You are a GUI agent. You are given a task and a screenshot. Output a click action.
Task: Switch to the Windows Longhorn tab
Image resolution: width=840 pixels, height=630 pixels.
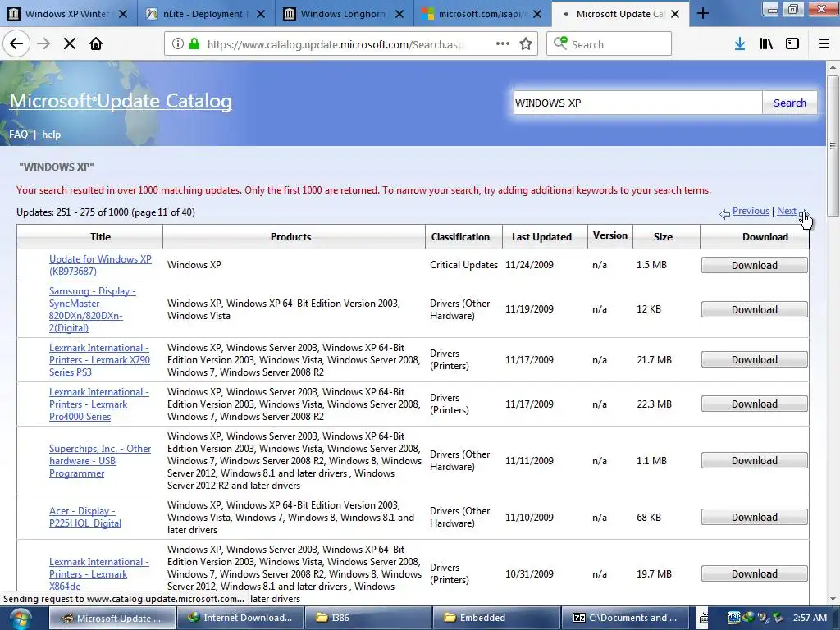tap(345, 14)
